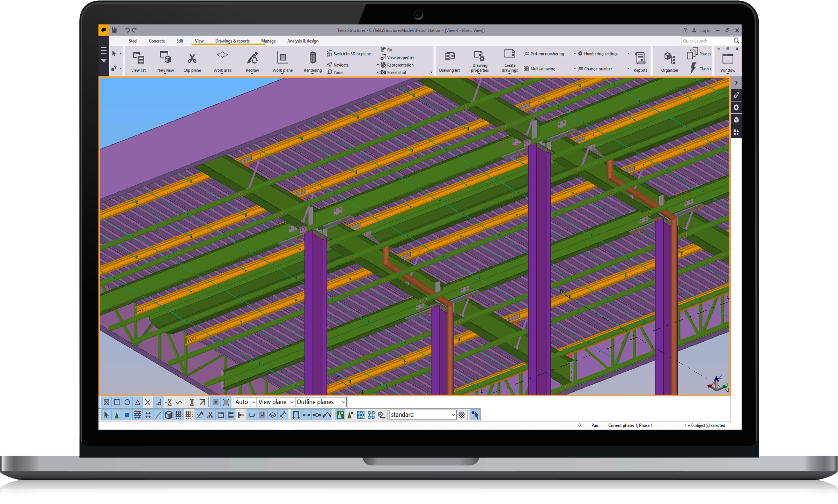Click the Screenshot command

point(394,72)
